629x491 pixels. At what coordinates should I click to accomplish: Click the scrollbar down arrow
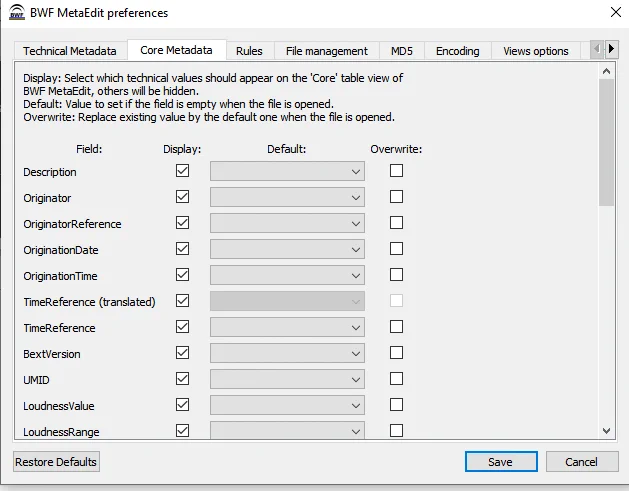click(607, 431)
